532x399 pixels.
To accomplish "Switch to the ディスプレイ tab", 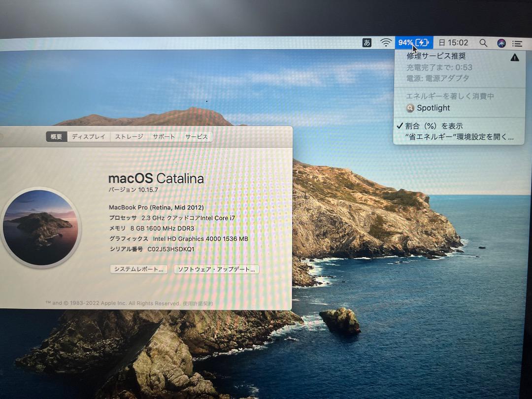I will (89, 137).
